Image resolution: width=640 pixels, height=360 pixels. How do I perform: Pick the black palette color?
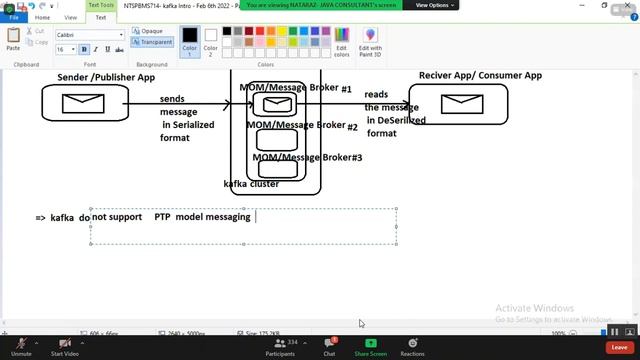click(x=227, y=31)
